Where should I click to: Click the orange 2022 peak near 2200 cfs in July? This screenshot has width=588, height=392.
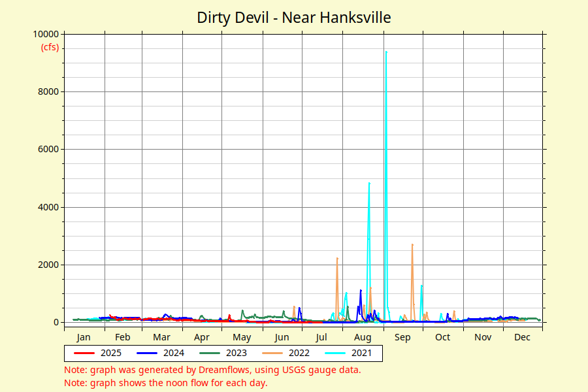(337, 259)
